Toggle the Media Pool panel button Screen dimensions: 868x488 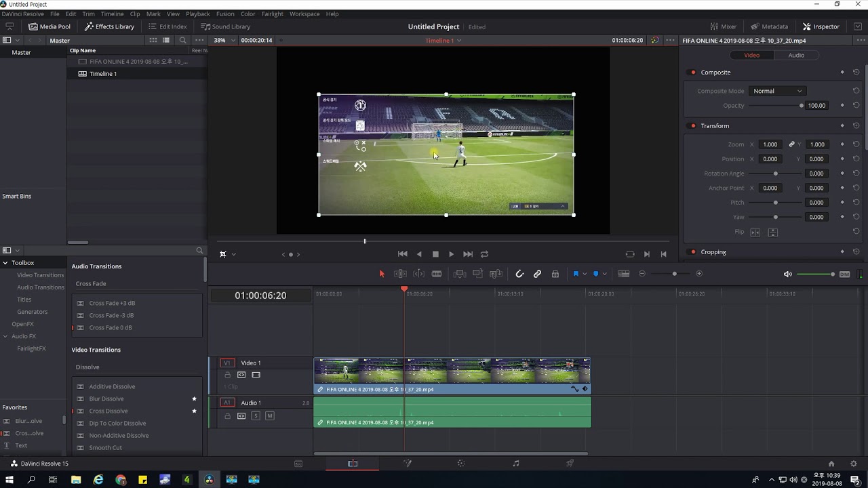point(49,26)
